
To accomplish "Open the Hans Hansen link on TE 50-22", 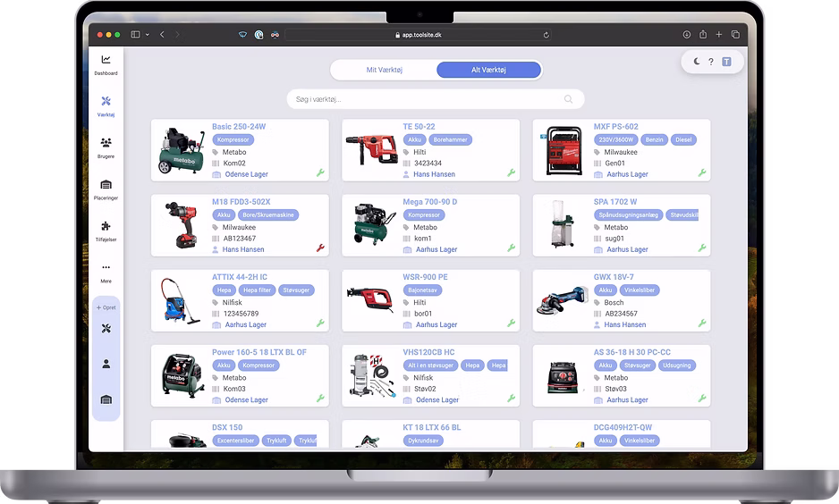I will [x=434, y=174].
